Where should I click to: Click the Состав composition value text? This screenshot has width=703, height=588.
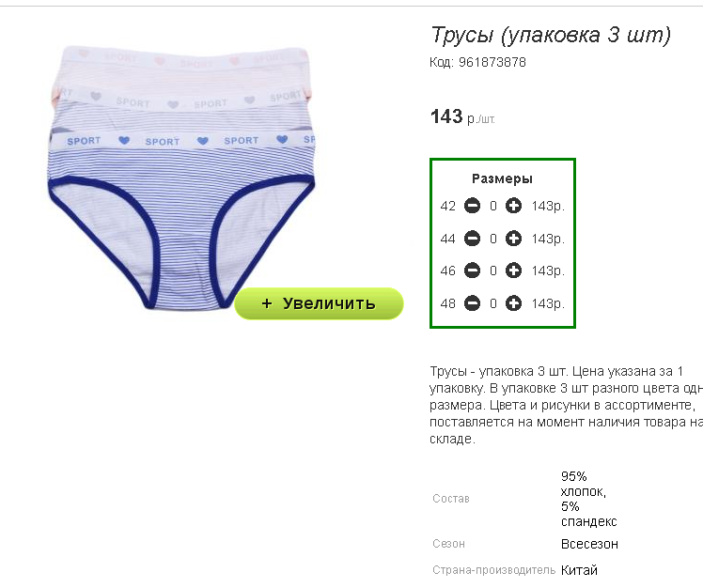click(588, 499)
